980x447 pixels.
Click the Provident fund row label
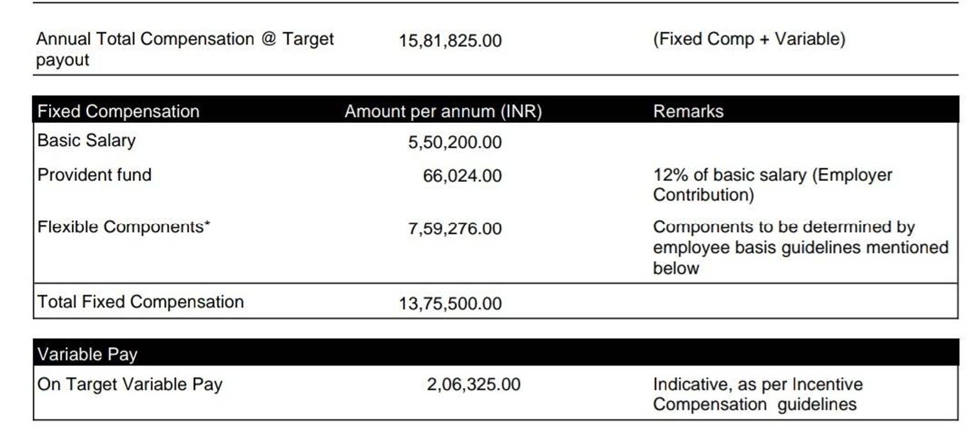click(94, 175)
